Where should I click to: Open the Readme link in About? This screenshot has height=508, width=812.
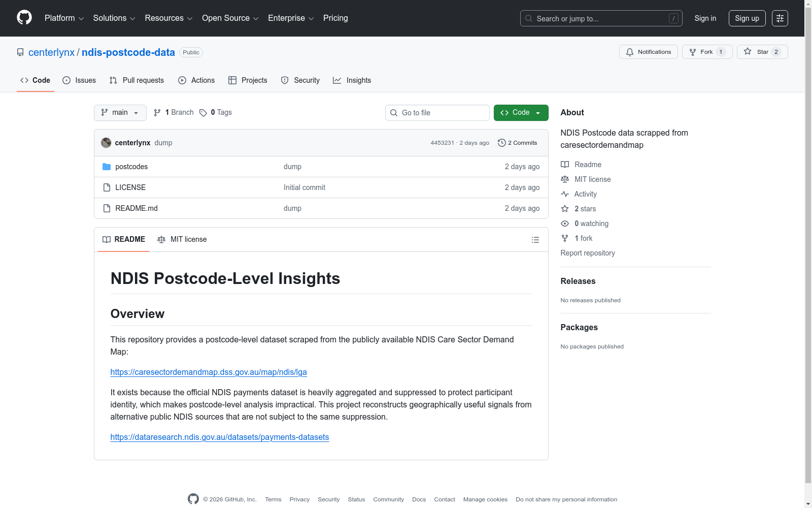tap(581, 165)
